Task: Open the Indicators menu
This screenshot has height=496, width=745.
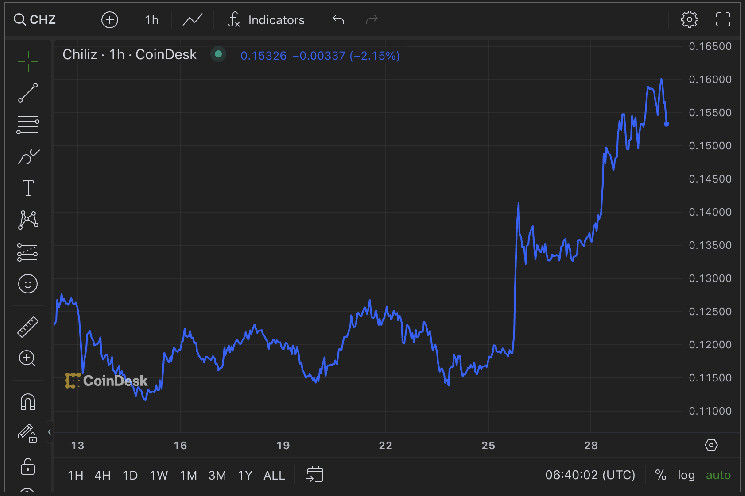Action: (x=266, y=20)
